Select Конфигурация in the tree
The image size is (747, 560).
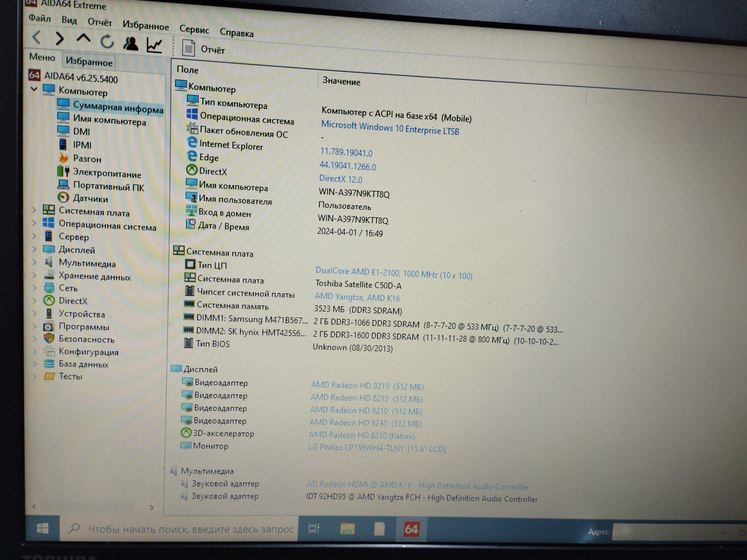point(88,352)
